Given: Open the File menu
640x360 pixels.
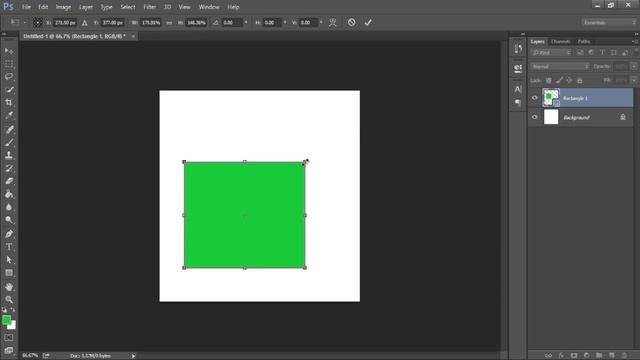Looking at the screenshot, I should (26, 7).
